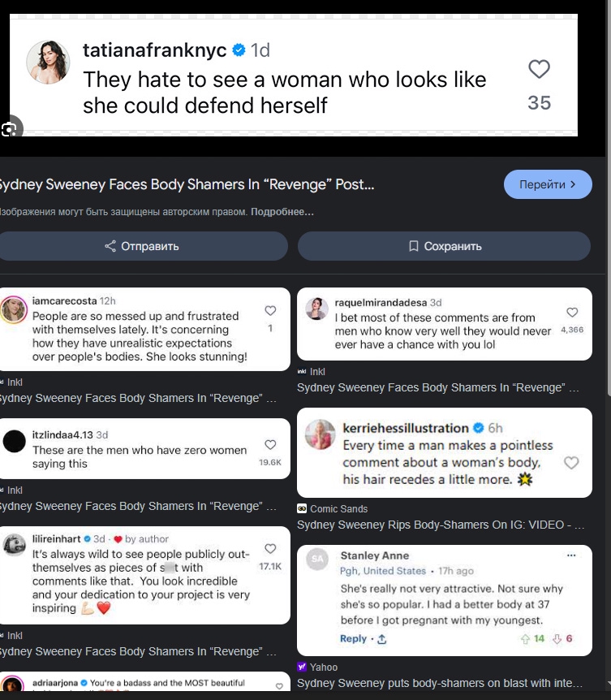Click the Google Lens icon on the main image
This screenshot has width=611, height=700.
[9, 129]
